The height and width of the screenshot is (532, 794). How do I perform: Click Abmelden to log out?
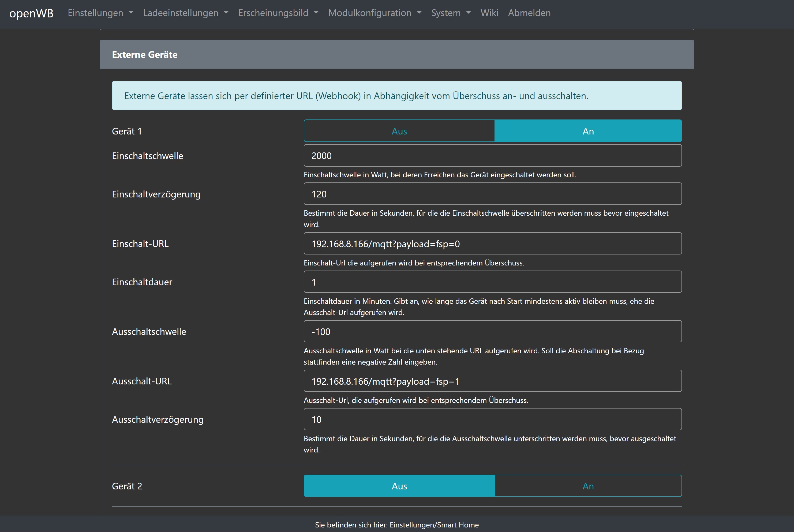[x=529, y=13]
